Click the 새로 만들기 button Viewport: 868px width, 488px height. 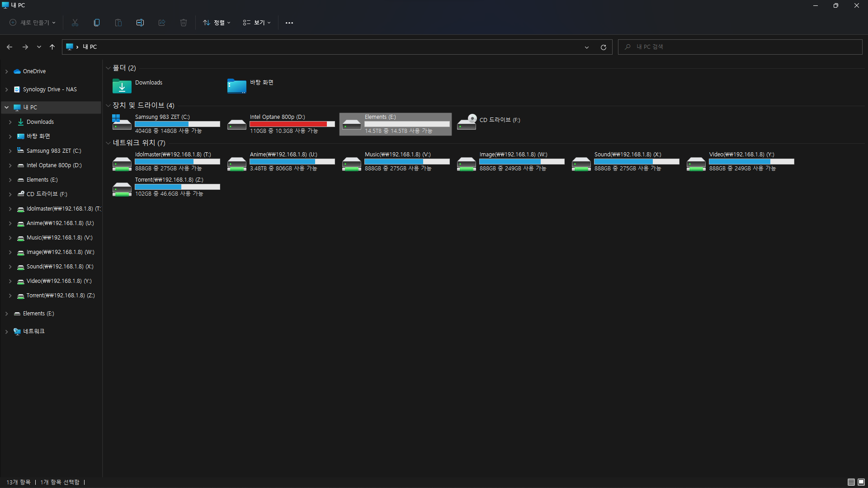point(33,23)
